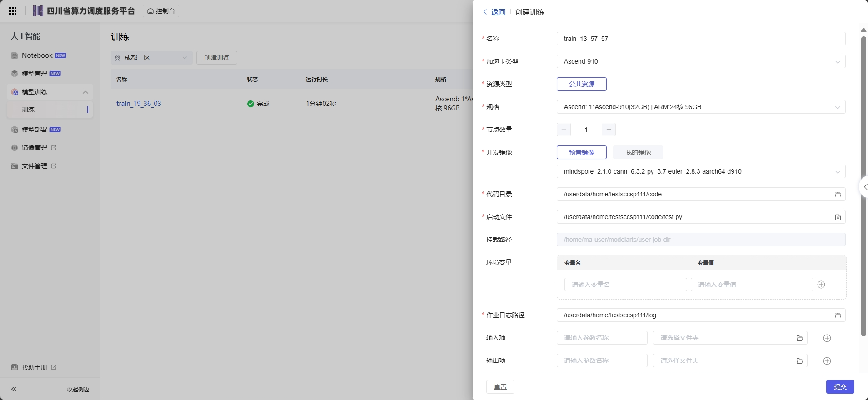This screenshot has width=868, height=400.
Task: Add 输入项 row with plus icon
Action: [x=827, y=338]
